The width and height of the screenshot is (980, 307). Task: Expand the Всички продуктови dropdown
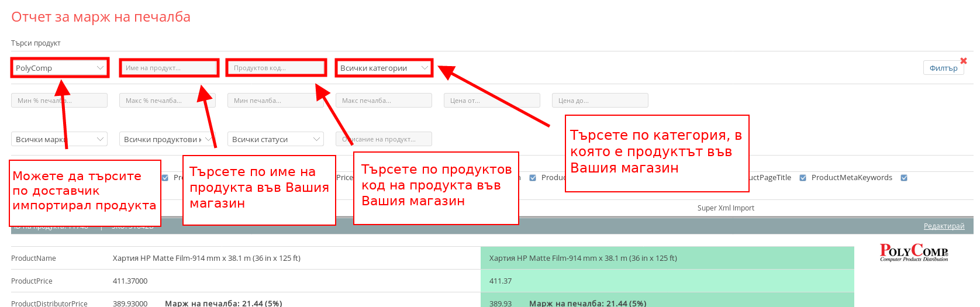(167, 139)
